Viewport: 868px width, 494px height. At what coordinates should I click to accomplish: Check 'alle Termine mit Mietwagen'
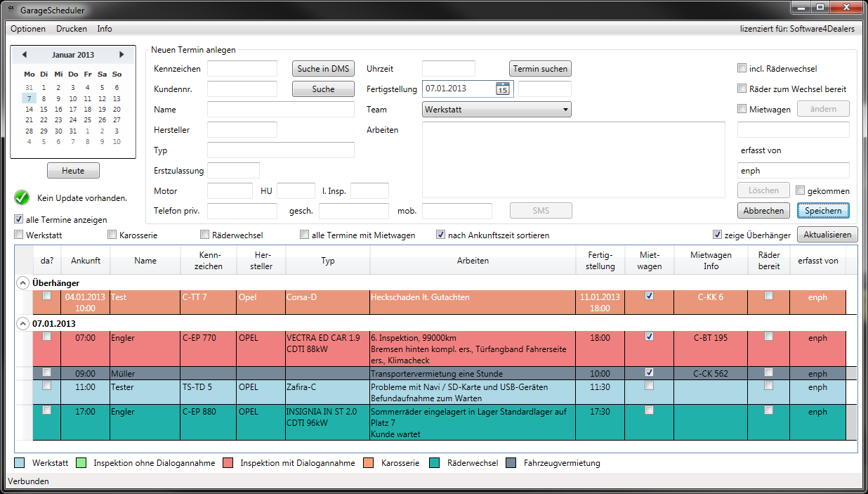coord(304,235)
